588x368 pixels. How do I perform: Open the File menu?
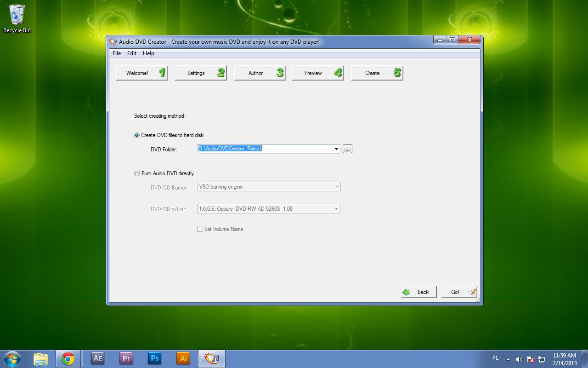click(117, 53)
